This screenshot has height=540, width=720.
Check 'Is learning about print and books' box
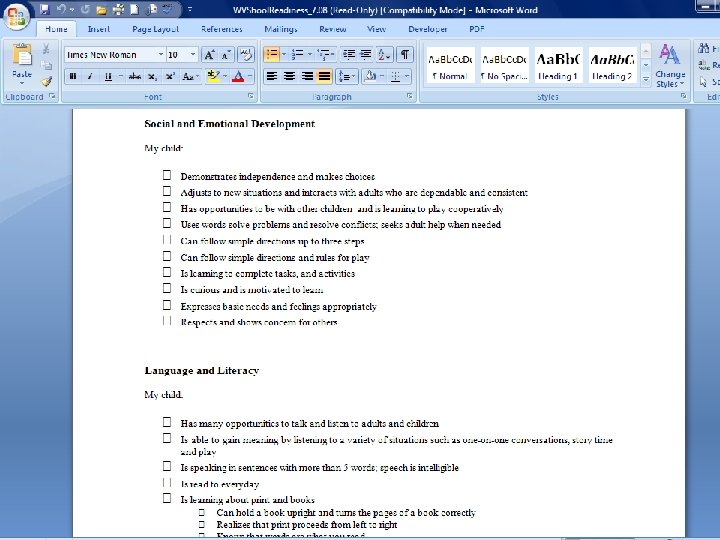167,498
